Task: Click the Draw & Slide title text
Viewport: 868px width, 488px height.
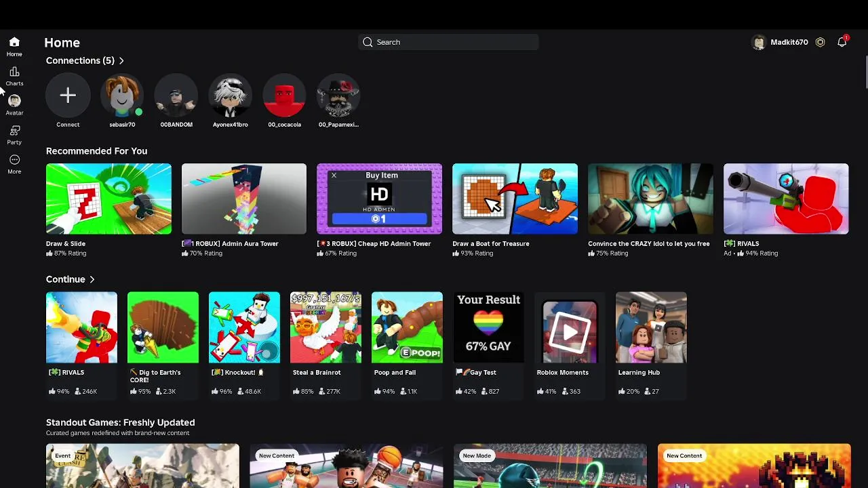Action: 66,243
